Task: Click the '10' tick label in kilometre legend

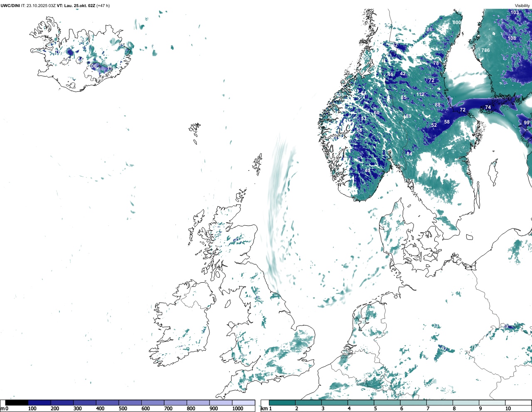Action: tap(508, 409)
